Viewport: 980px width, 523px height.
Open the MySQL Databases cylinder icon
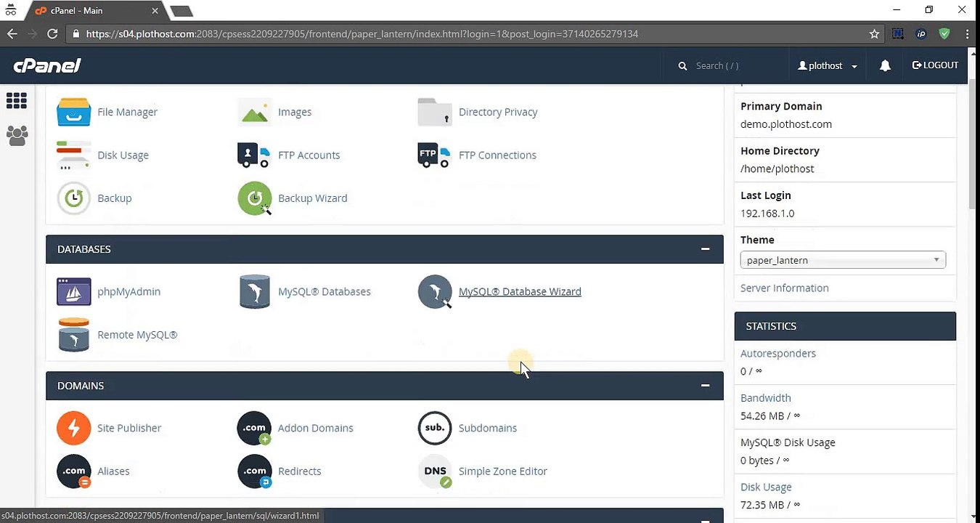click(255, 291)
